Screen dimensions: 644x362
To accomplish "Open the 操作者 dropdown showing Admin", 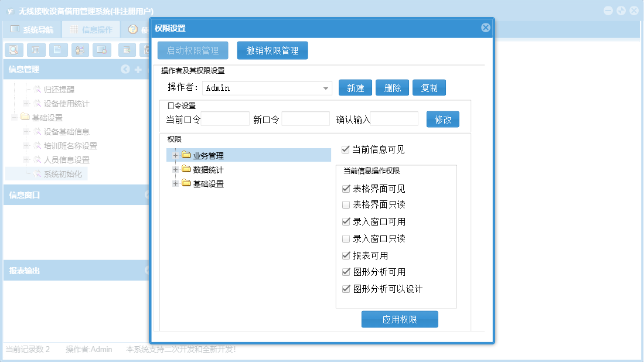I will coord(267,88).
